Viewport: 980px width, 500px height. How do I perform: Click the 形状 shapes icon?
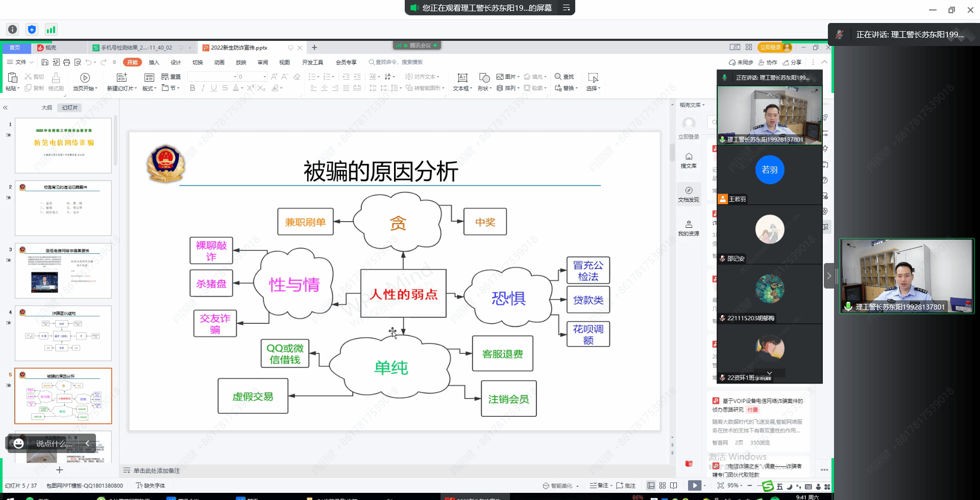click(484, 78)
